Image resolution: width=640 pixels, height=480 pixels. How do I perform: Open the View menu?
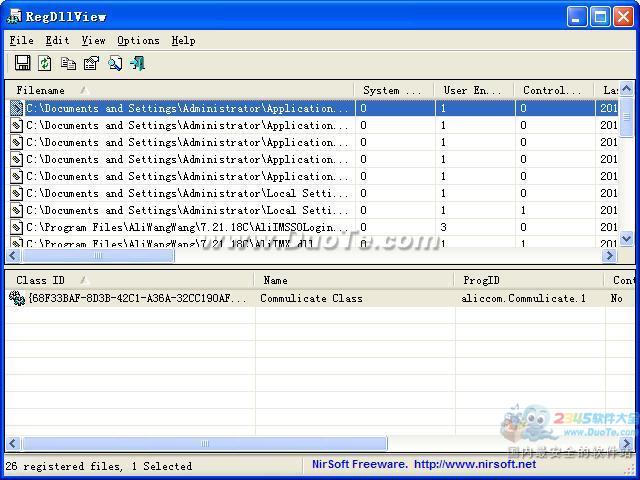click(93, 40)
